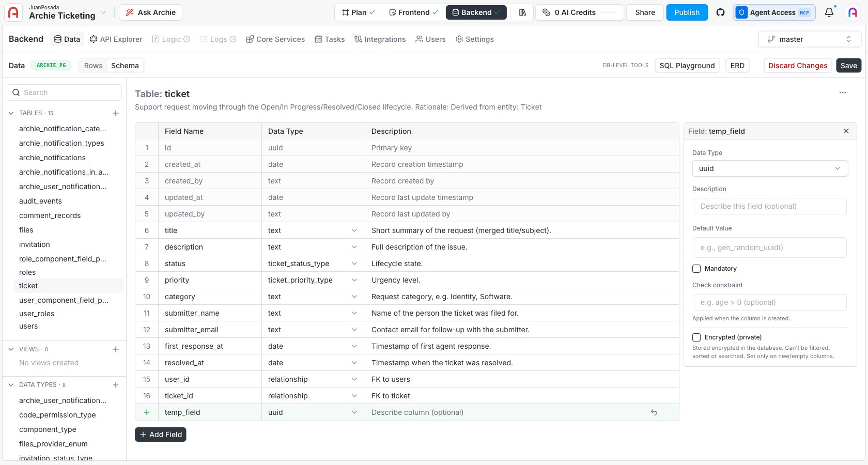Viewport: 868px width, 465px height.
Task: Click the Archie logo icon
Action: point(13,12)
